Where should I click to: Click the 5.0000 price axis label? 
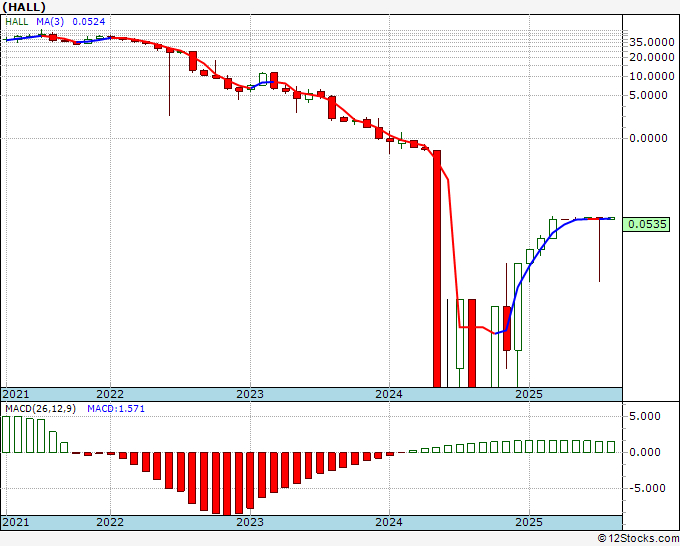click(648, 95)
